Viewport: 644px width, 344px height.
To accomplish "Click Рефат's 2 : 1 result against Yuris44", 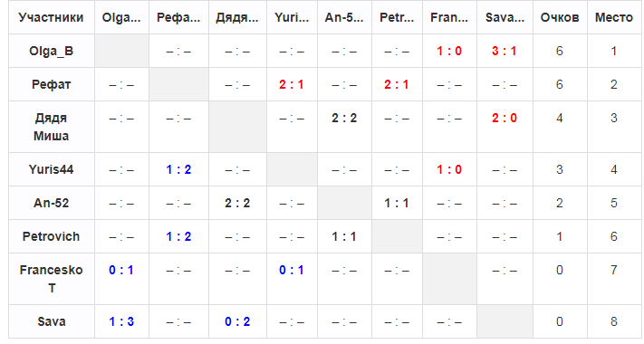I will point(291,84).
